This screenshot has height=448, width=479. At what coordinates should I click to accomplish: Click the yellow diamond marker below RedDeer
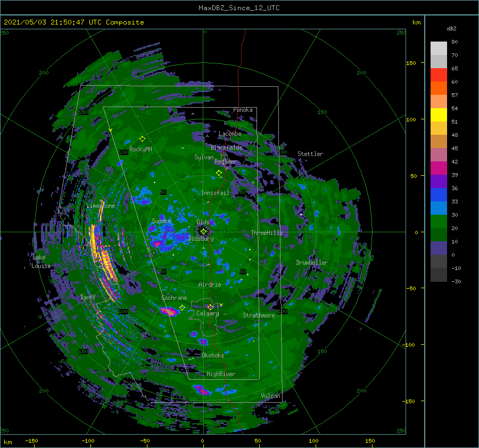219,173
